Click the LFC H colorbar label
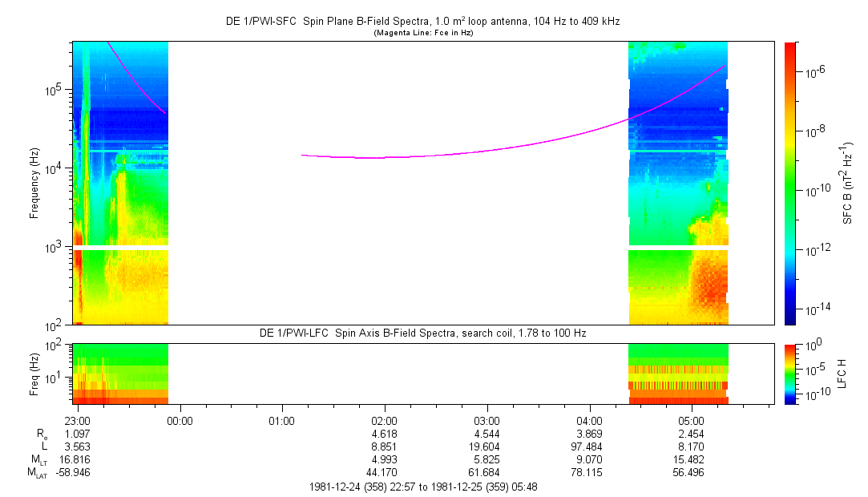 click(841, 373)
